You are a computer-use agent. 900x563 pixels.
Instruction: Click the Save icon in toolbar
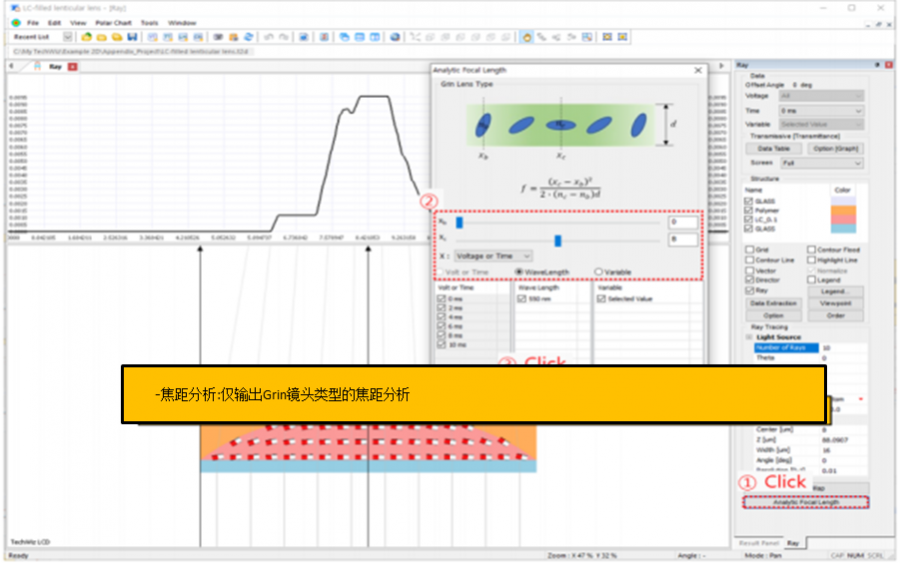132,37
